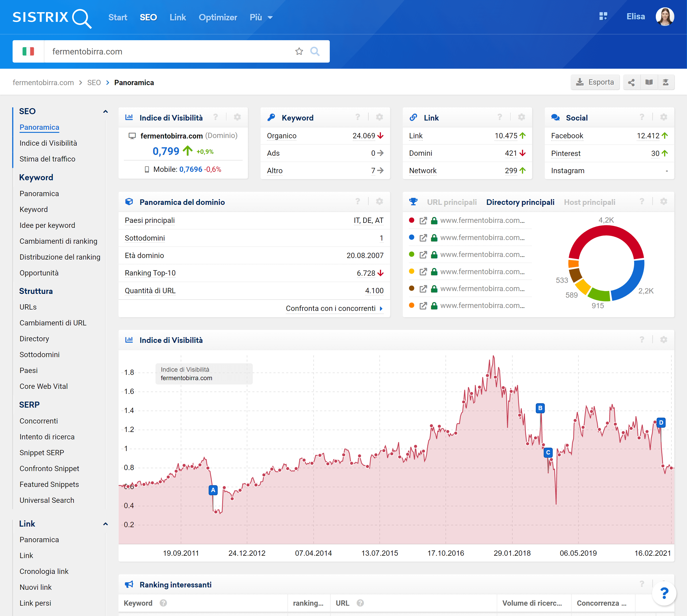The image size is (687, 616).
Task: Click event pin B on visibility chart
Action: coord(540,408)
